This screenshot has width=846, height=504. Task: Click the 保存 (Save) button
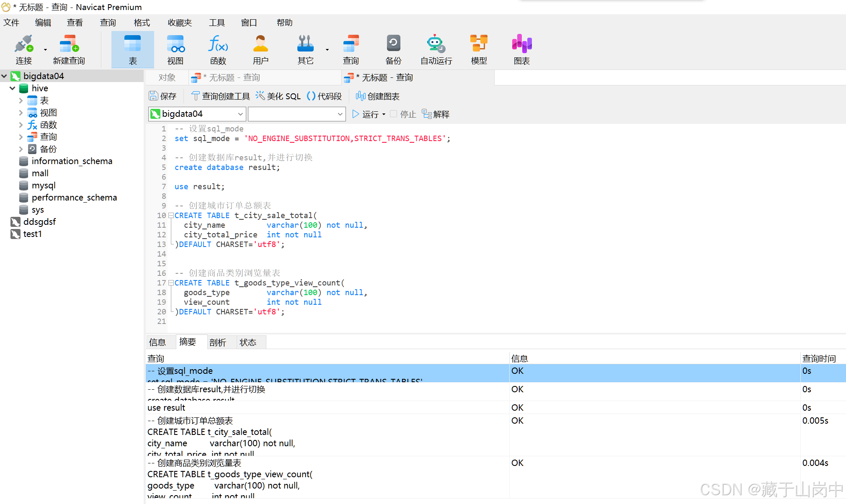point(161,95)
